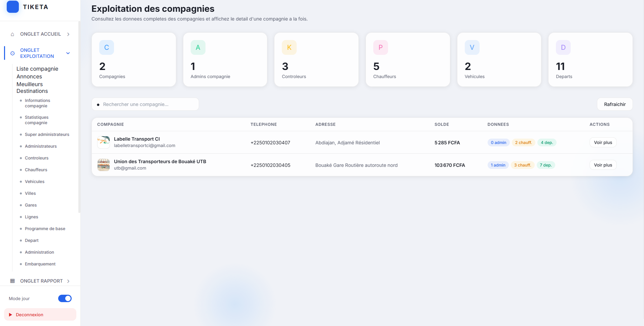Open Embarquement in the sidebar
Viewport: 644px width, 326px height.
point(40,264)
